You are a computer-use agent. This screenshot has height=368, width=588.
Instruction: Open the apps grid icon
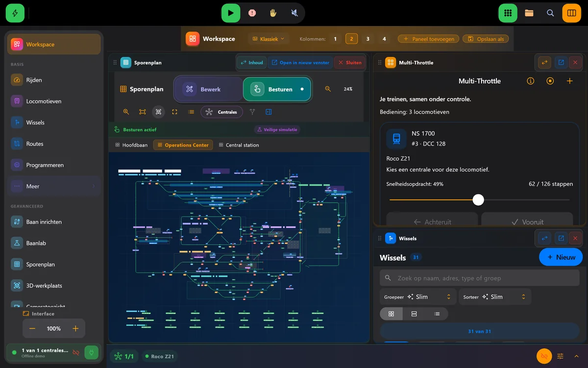coord(508,13)
